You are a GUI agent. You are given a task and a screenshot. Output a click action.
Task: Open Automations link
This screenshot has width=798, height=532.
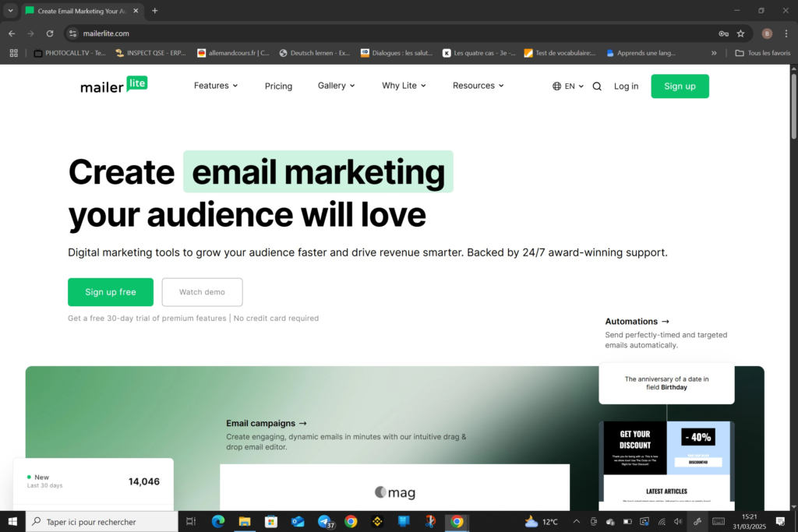[x=637, y=322]
